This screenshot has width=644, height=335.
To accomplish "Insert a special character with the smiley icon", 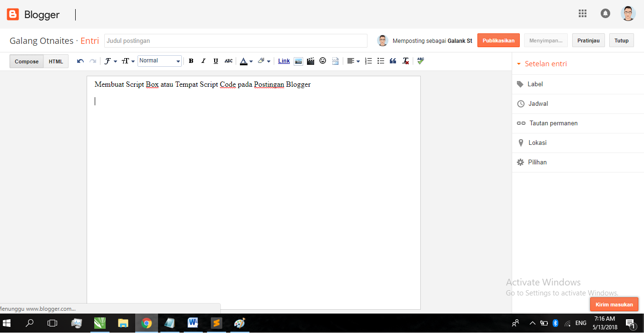I will tap(323, 61).
